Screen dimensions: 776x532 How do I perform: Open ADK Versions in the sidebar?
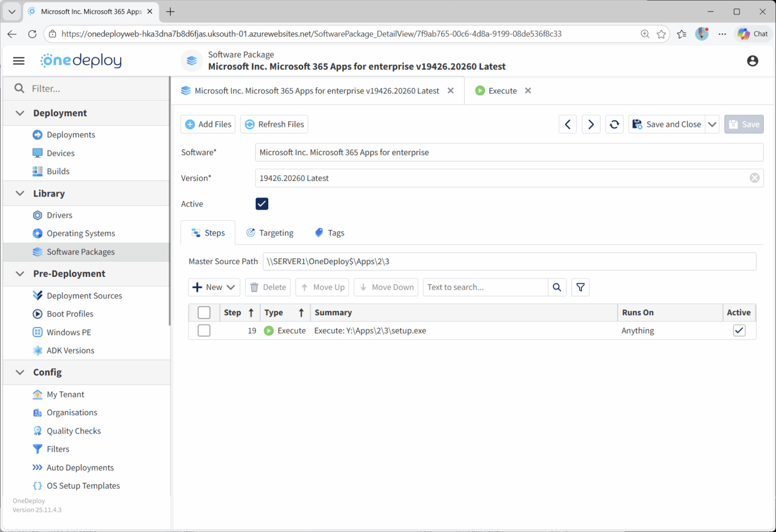pyautogui.click(x=70, y=351)
